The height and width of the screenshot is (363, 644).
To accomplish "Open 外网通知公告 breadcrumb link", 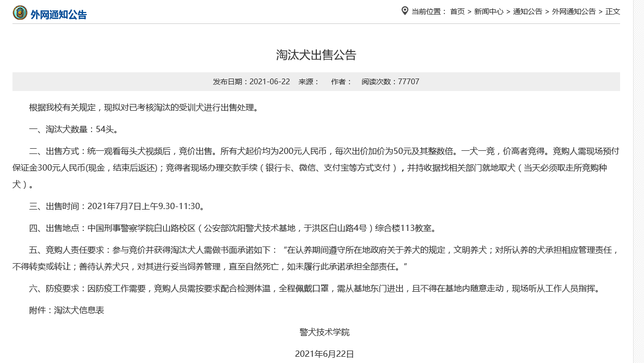I will pos(574,11).
